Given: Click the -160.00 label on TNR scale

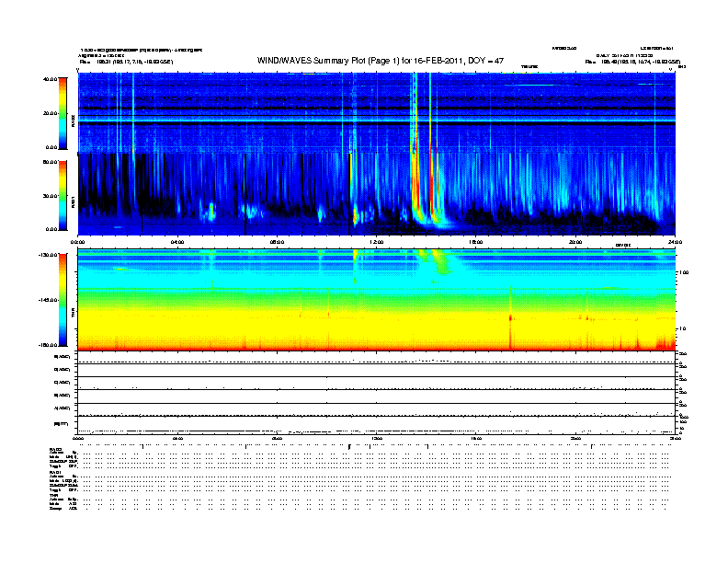Looking at the screenshot, I should (48, 345).
